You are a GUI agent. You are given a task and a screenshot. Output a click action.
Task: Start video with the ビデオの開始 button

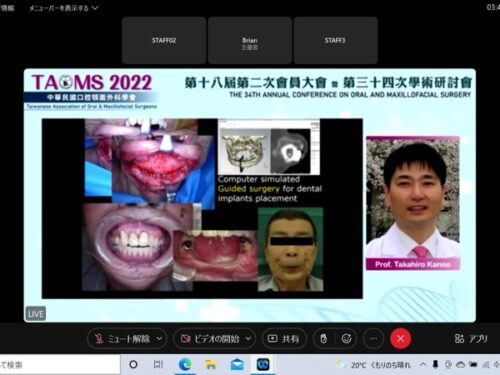tap(209, 339)
